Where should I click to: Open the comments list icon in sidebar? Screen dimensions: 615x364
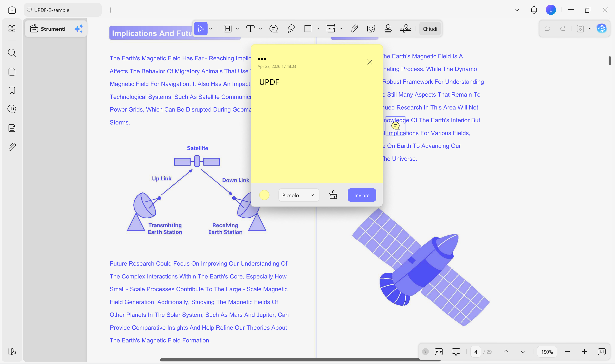tap(12, 109)
